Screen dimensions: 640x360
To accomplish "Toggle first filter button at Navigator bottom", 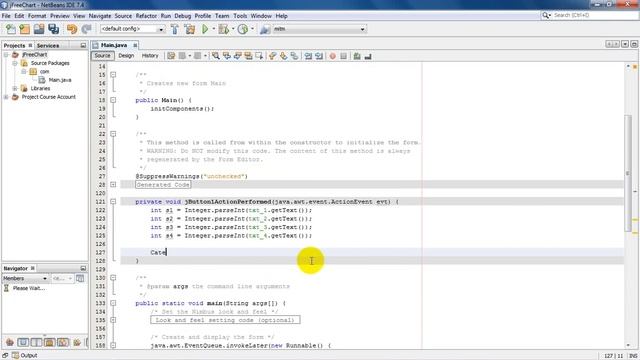I will (10, 342).
